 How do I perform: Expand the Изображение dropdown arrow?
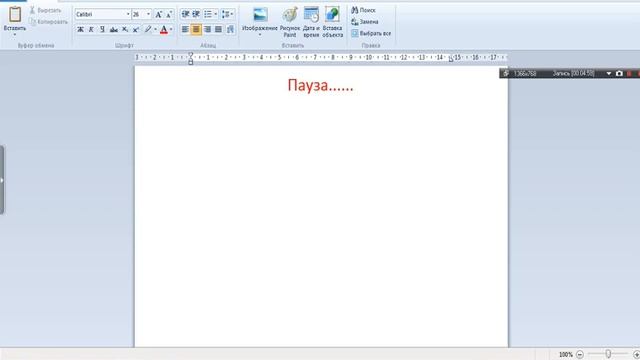pyautogui.click(x=260, y=35)
